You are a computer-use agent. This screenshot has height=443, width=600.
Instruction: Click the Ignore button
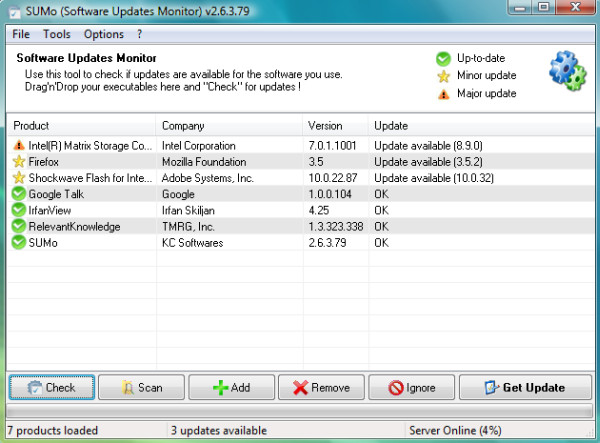click(411, 388)
